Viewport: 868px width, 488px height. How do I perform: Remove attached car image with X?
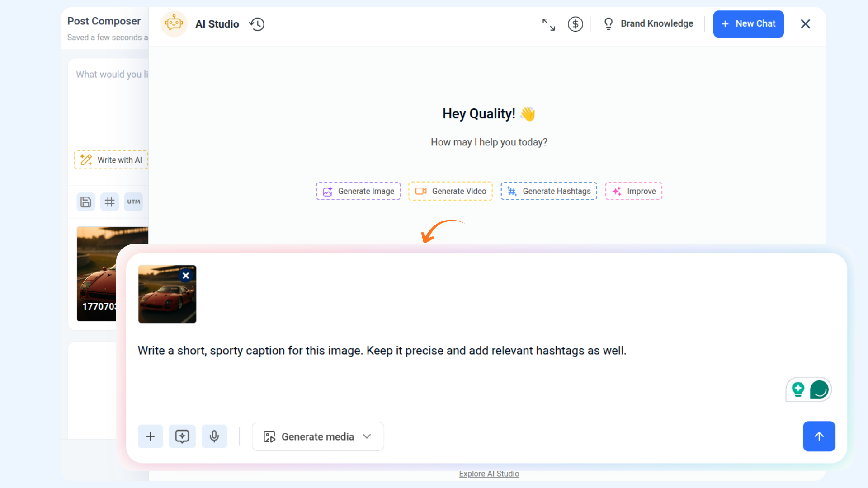click(x=185, y=275)
